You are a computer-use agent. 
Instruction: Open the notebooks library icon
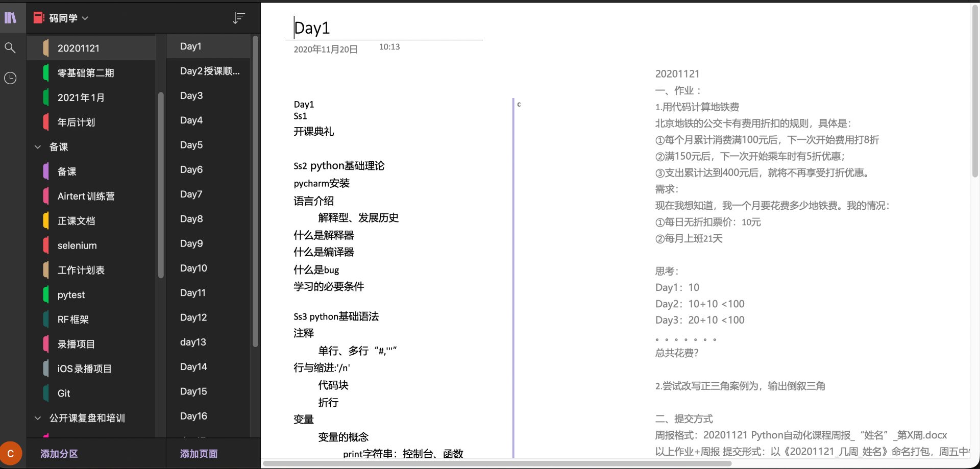pyautogui.click(x=10, y=18)
